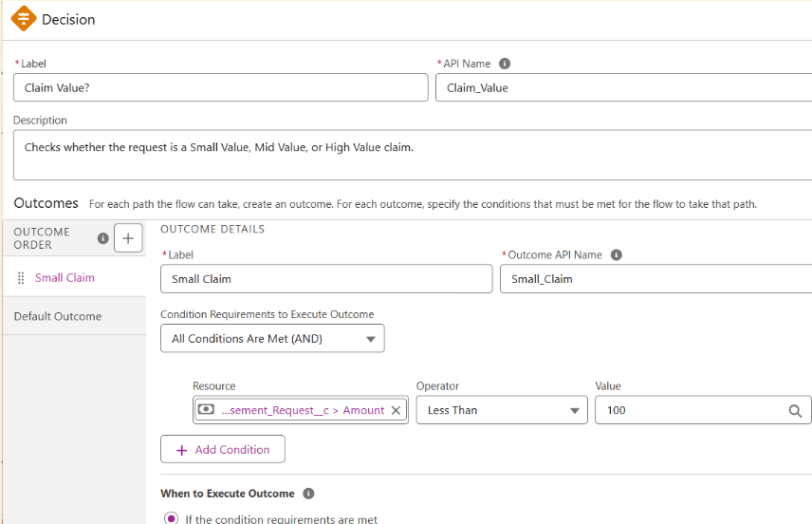Click the Outcome API Name info icon
The width and height of the screenshot is (812, 524).
tap(617, 254)
